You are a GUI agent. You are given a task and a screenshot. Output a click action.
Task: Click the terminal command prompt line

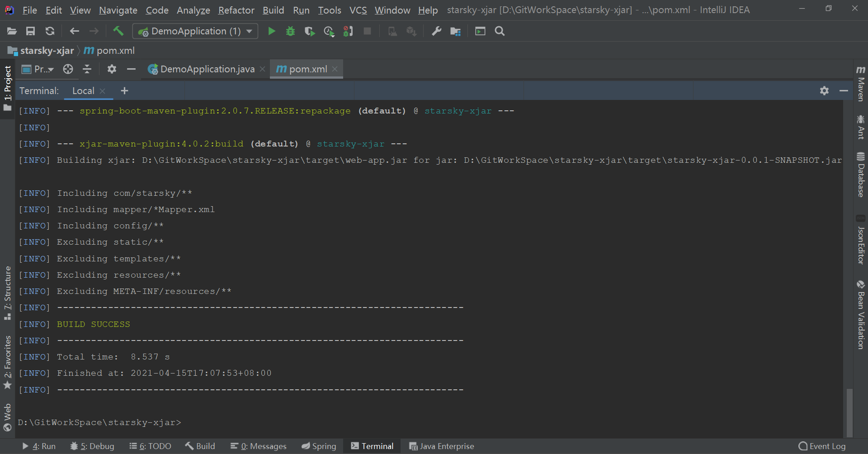click(99, 422)
